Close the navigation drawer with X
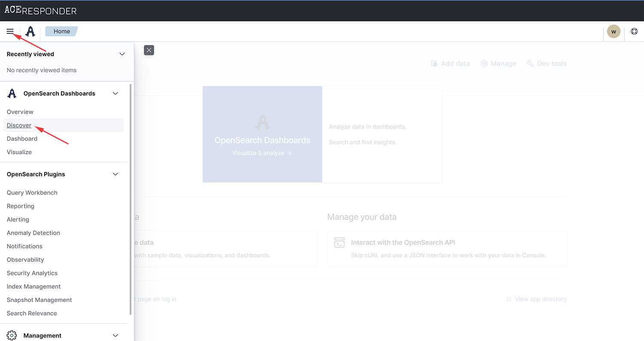The height and width of the screenshot is (341, 644). (149, 50)
